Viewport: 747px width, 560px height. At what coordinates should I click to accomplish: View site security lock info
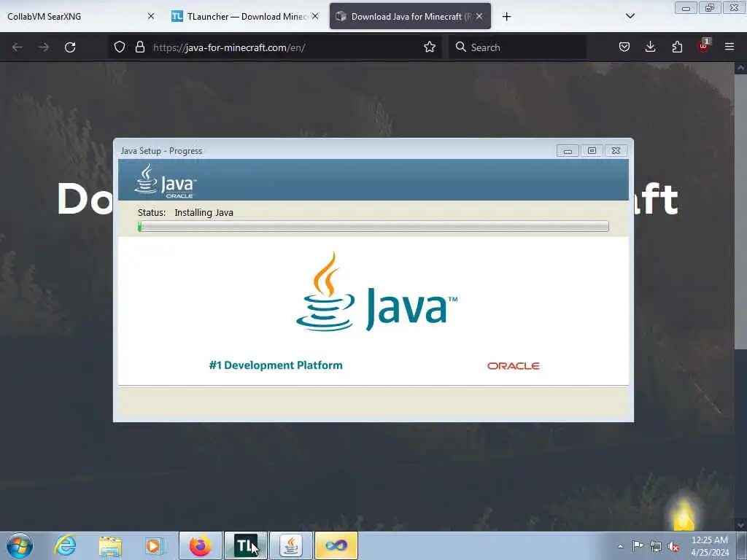click(x=139, y=47)
